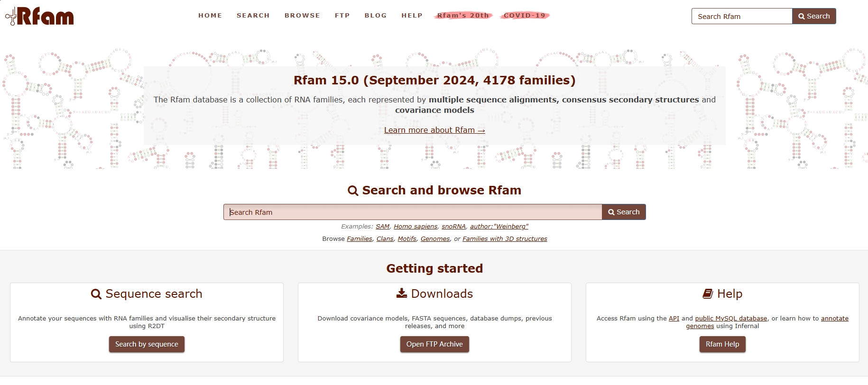Click book icon beside Help heading
Screen dimensions: 868x385
[x=708, y=294]
